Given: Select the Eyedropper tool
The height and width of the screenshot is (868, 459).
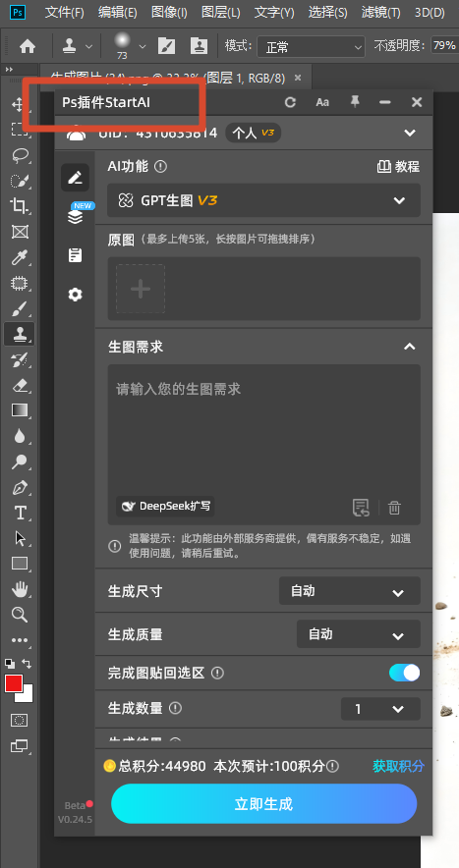Looking at the screenshot, I should point(20,257).
